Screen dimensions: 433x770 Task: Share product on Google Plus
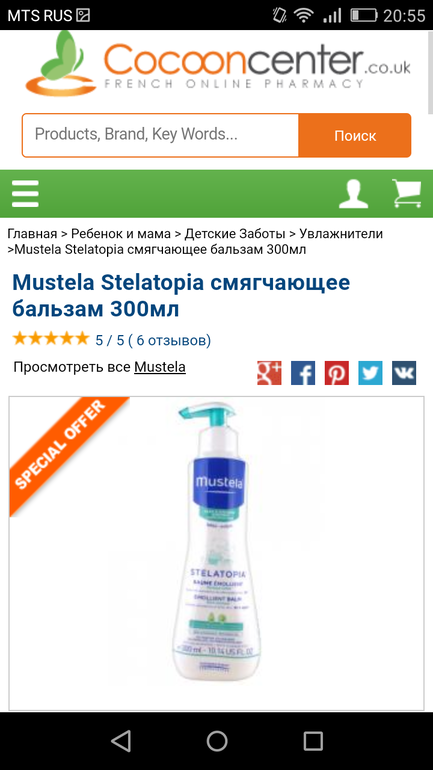click(269, 373)
